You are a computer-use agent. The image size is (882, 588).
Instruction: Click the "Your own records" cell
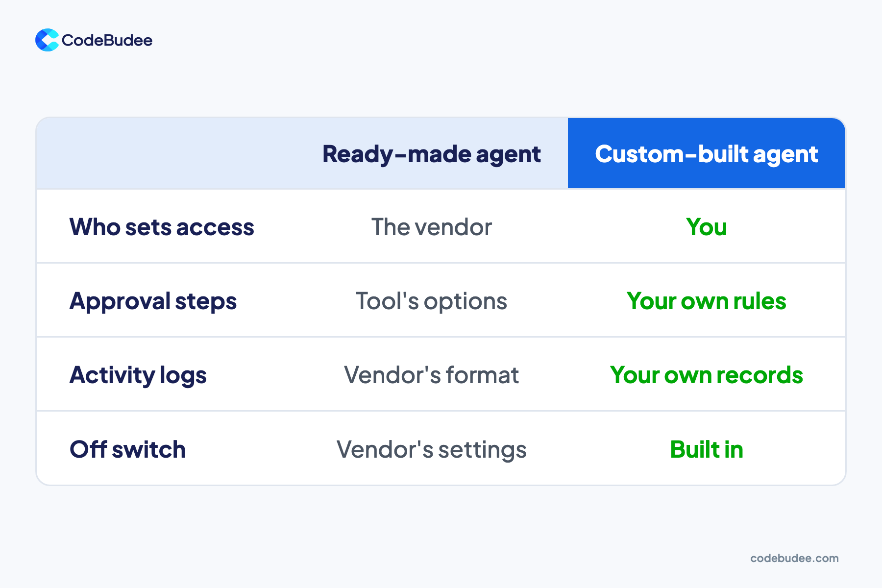707,375
